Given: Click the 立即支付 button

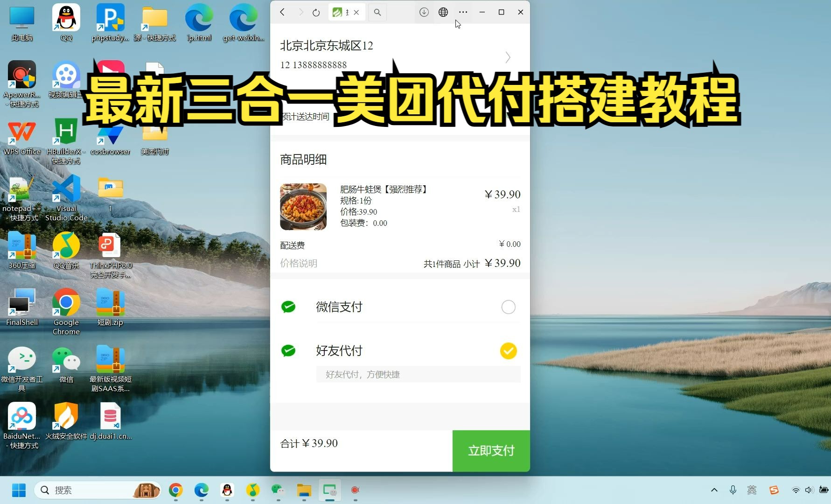Looking at the screenshot, I should [491, 451].
